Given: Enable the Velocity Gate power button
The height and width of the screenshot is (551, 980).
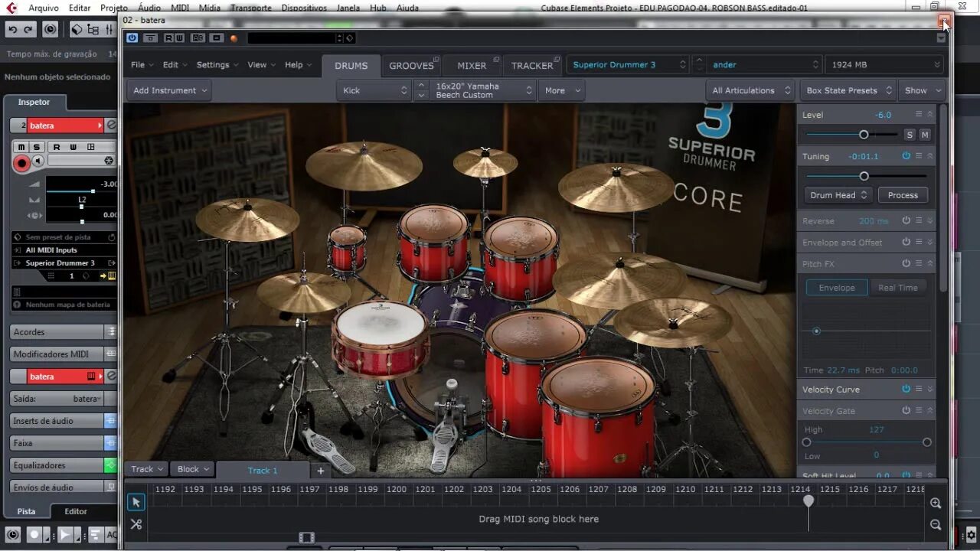Looking at the screenshot, I should 906,410.
